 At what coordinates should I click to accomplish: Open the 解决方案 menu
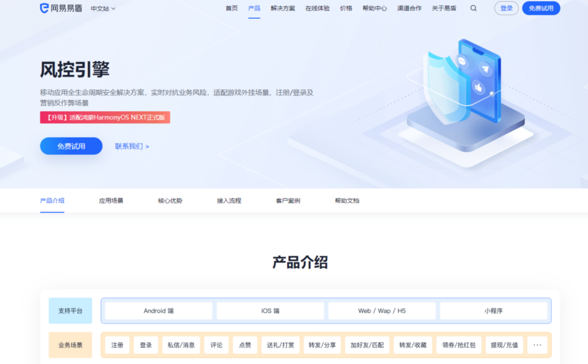(x=282, y=8)
